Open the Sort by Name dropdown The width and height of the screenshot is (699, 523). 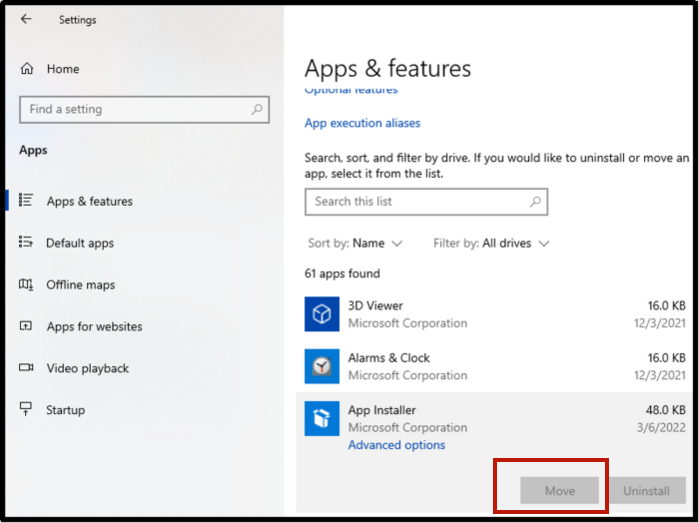(x=355, y=243)
